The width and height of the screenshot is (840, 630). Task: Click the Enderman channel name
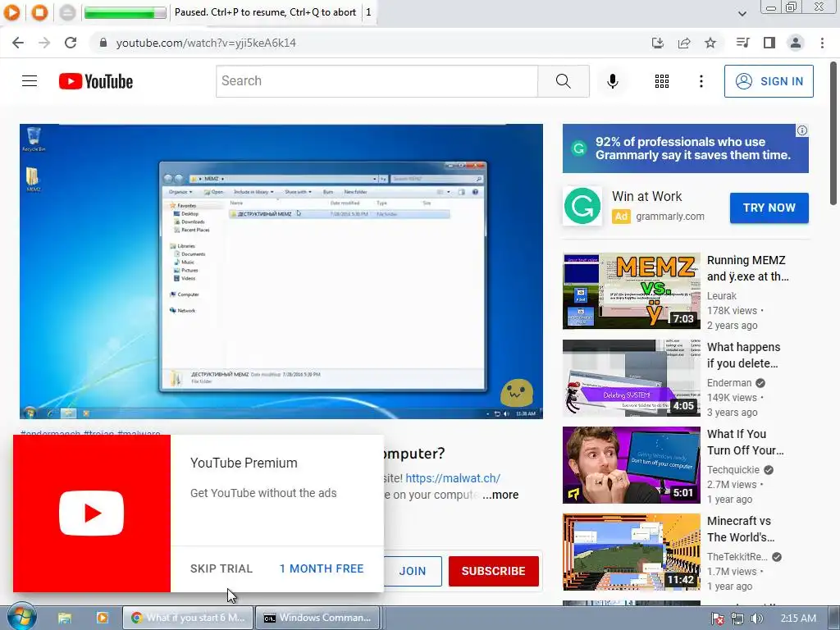(728, 382)
